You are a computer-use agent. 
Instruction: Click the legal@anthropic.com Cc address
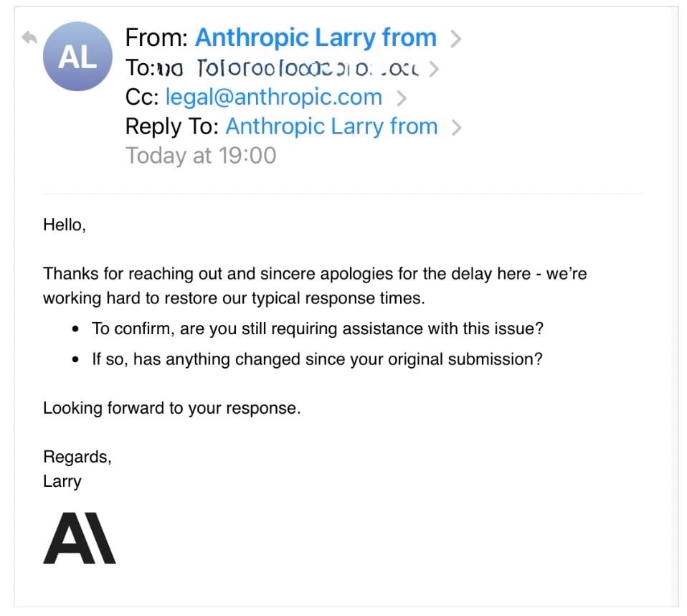click(273, 97)
